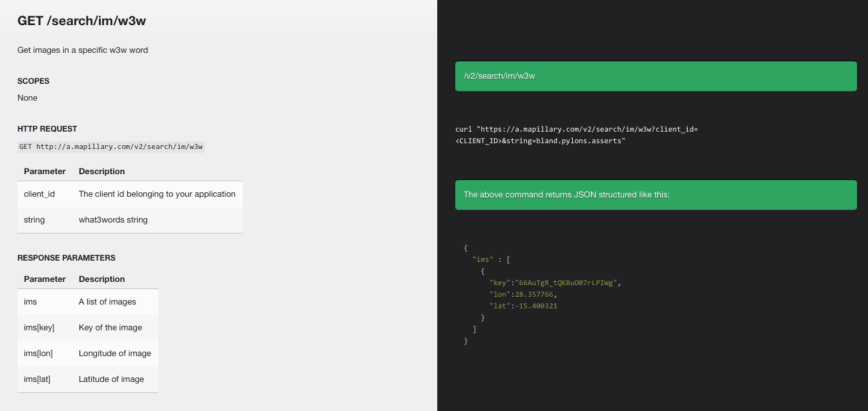Click the SCOPES section heading

34,81
